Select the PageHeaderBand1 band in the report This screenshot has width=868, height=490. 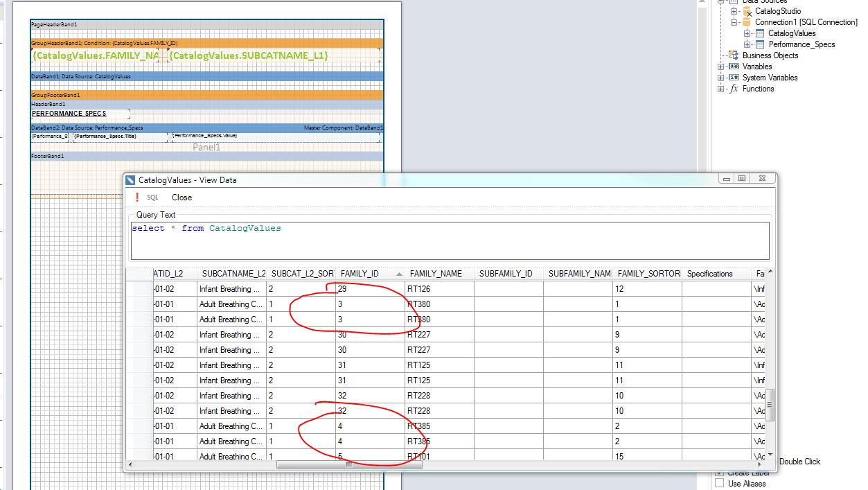(x=207, y=24)
